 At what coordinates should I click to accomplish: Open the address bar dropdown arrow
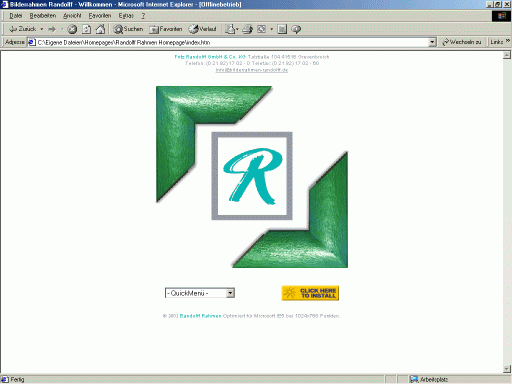pos(432,42)
